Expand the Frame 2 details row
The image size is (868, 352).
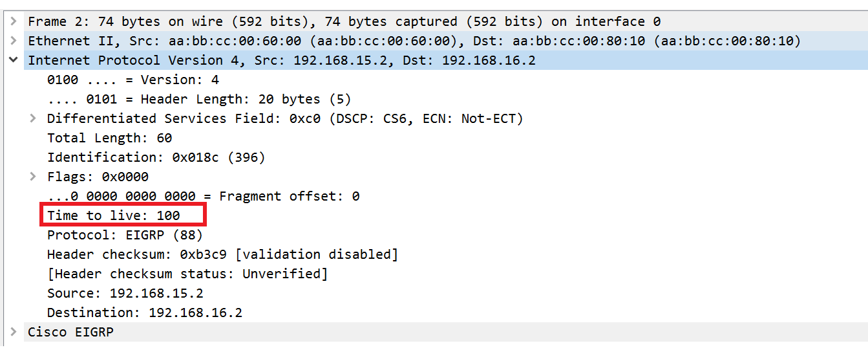coord(13,22)
